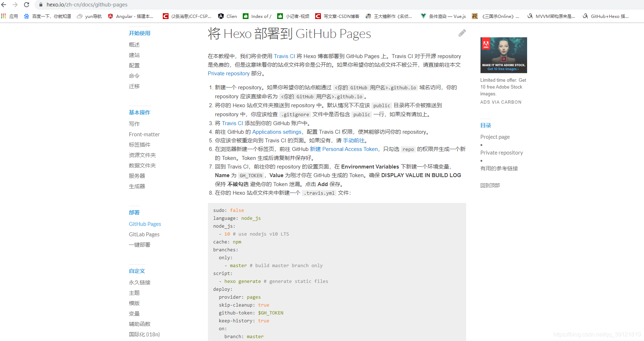Open the 生成器 docs page

(137, 186)
